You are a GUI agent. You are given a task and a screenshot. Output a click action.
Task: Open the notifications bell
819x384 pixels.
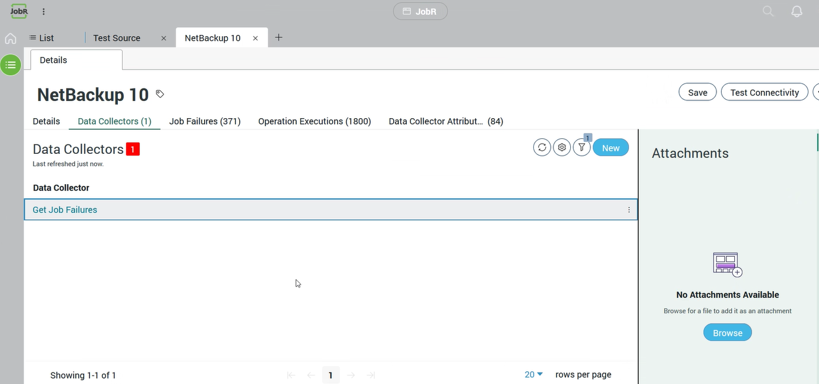coord(797,11)
